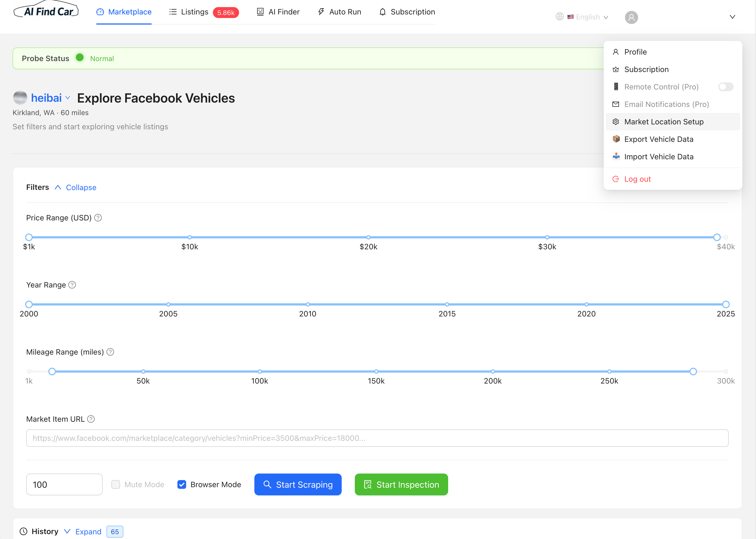Select Email Notifications (Pro) menu item
Screen dimensions: 756x539
tap(673, 104)
